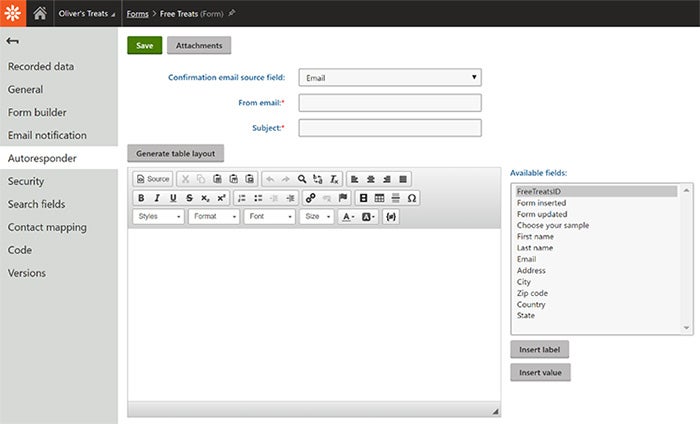This screenshot has width=700, height=424.
Task: Toggle italic formatting in editor
Action: (157, 198)
